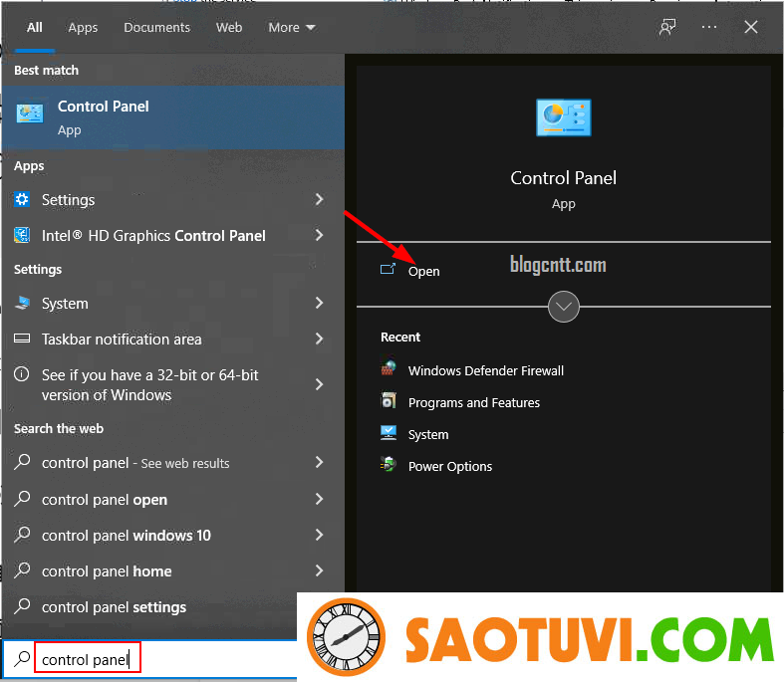Click the Settings gear app icon

click(x=22, y=199)
